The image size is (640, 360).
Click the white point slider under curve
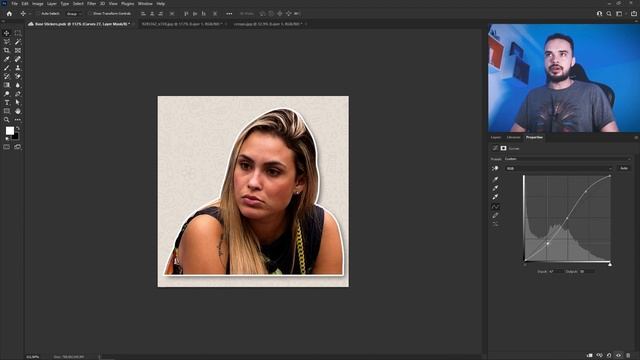tap(610, 264)
